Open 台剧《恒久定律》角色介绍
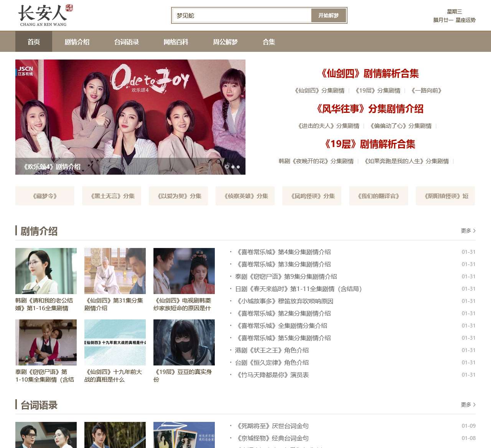Viewport: 491px width, 448px height. [x=272, y=362]
